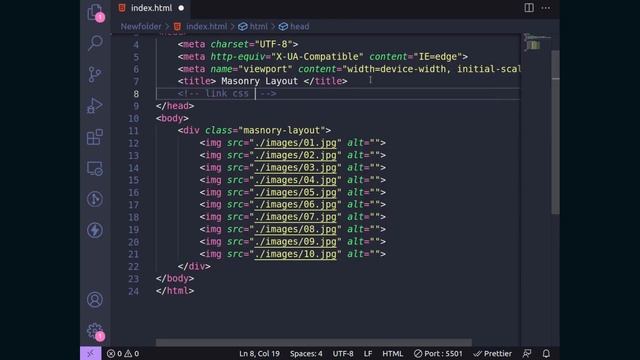Click the head breadcrumb item
Image resolution: width=640 pixels, height=360 pixels.
point(300,27)
